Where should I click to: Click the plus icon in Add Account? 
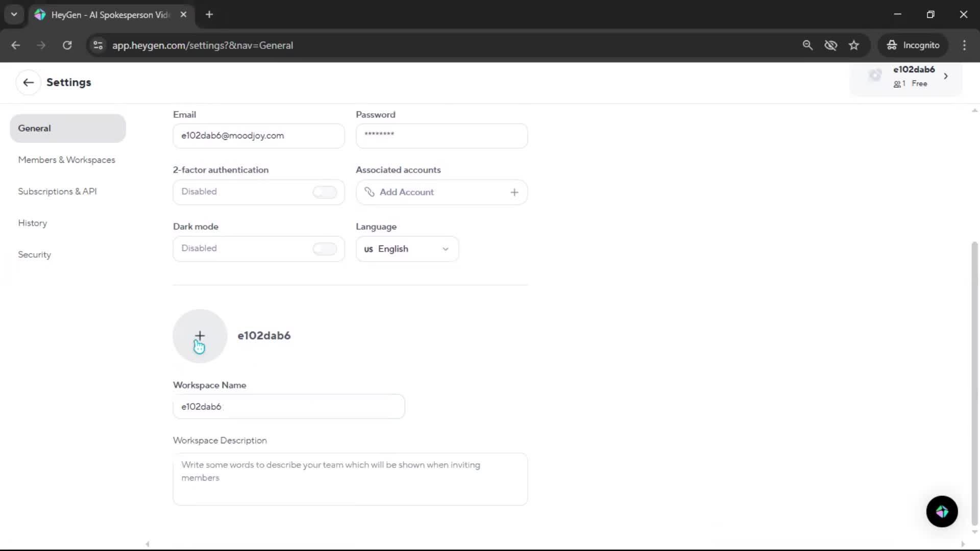514,192
